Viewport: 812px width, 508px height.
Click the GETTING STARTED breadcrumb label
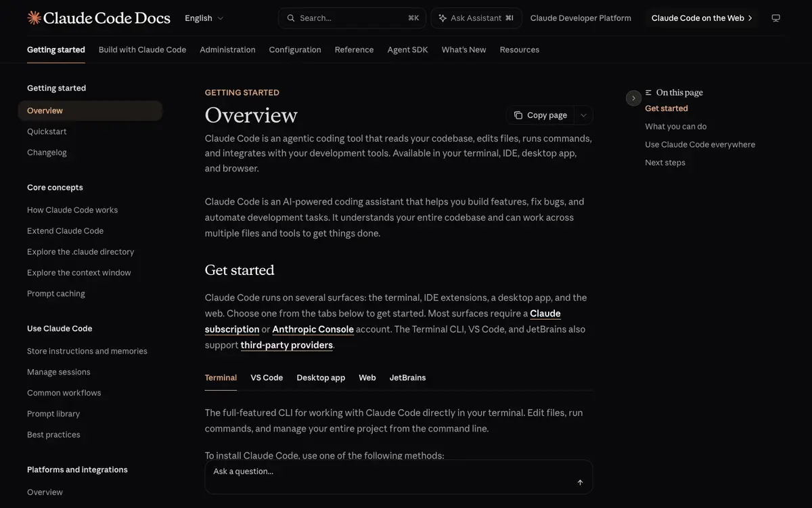(x=242, y=93)
